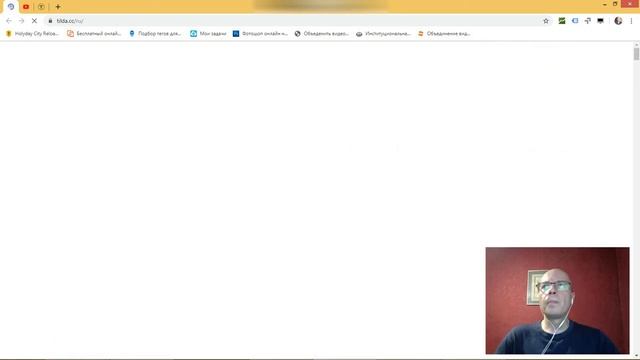640x360 pixels.
Task: Minimize the browser window
Action: (604, 4)
